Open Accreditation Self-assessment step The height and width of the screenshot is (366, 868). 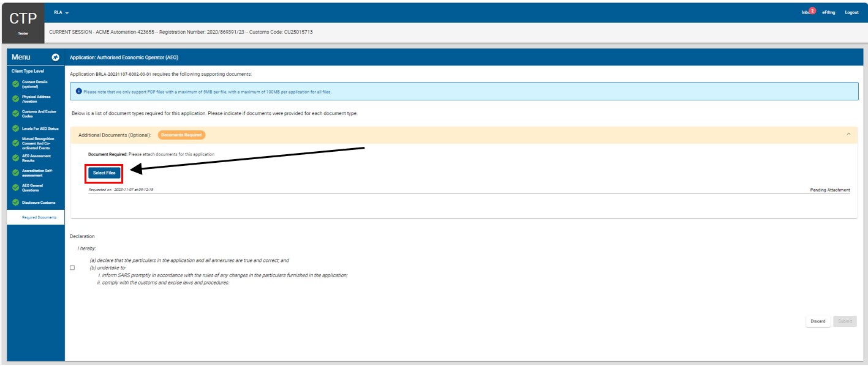click(37, 173)
